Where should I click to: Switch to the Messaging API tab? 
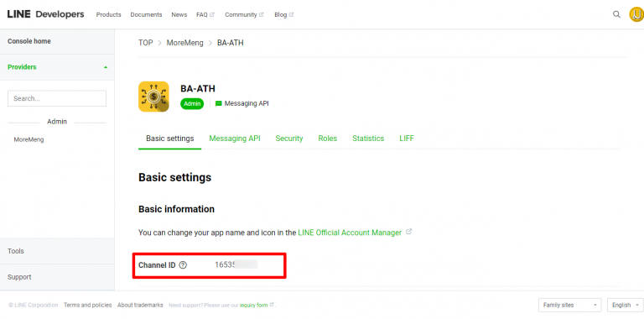(x=235, y=139)
